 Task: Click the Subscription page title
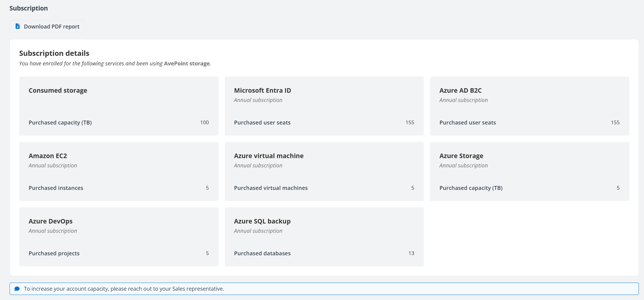click(x=29, y=8)
